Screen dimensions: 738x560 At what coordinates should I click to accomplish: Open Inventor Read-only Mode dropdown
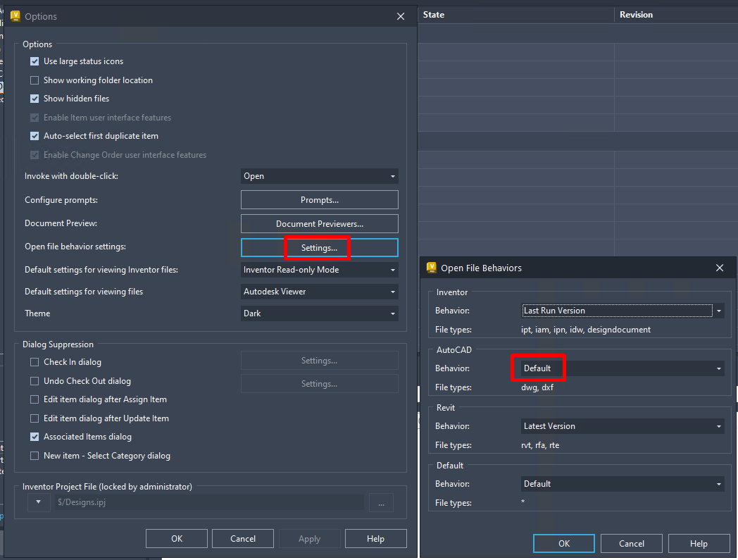320,270
